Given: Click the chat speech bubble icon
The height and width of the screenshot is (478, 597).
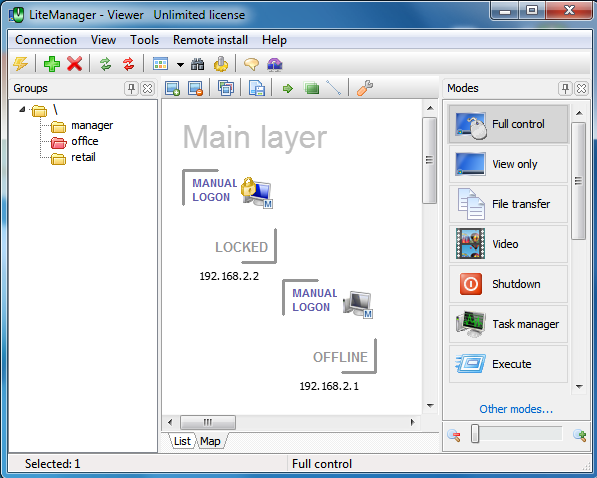Looking at the screenshot, I should [x=251, y=64].
